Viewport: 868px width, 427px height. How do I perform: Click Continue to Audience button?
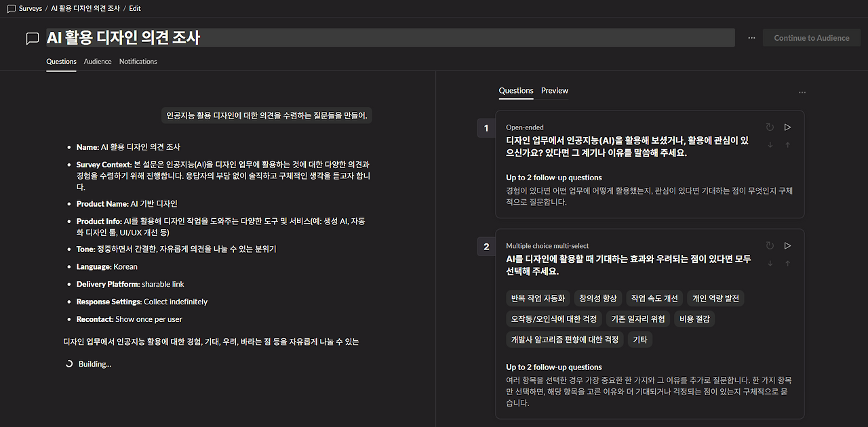pos(812,38)
